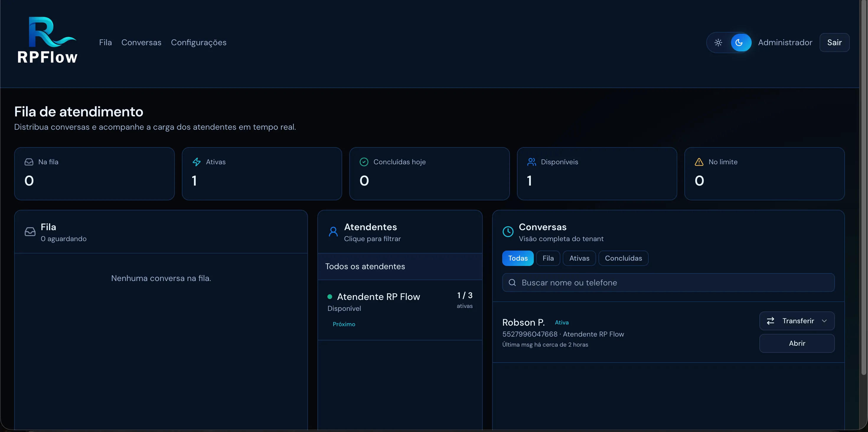Click the inbox icon beside Fila panel title
This screenshot has width=868, height=432.
[30, 232]
